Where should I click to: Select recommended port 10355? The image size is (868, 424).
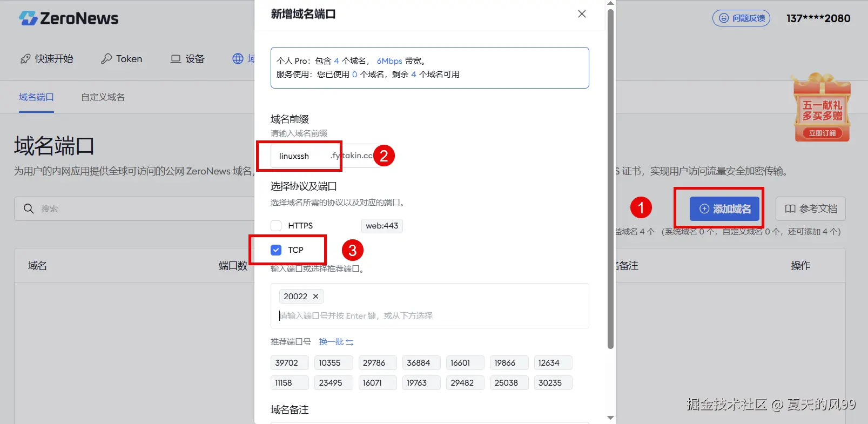(333, 363)
